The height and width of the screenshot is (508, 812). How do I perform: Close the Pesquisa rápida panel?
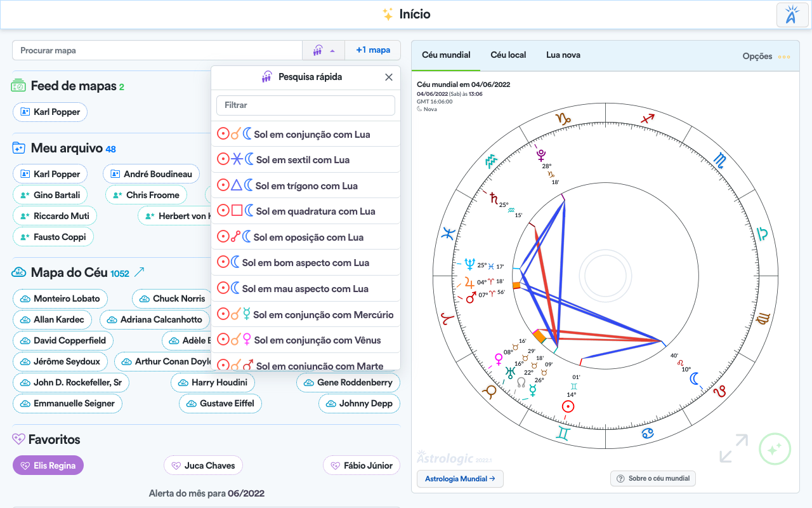pyautogui.click(x=389, y=77)
